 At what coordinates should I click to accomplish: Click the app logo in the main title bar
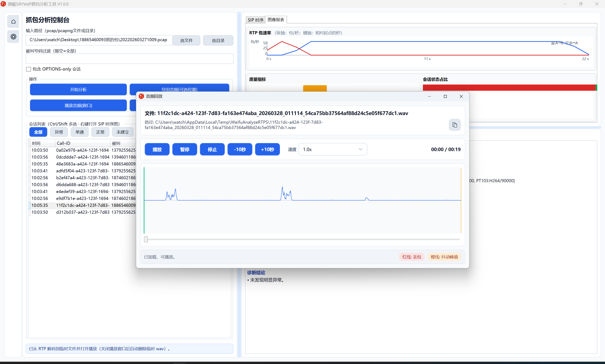click(3, 4)
